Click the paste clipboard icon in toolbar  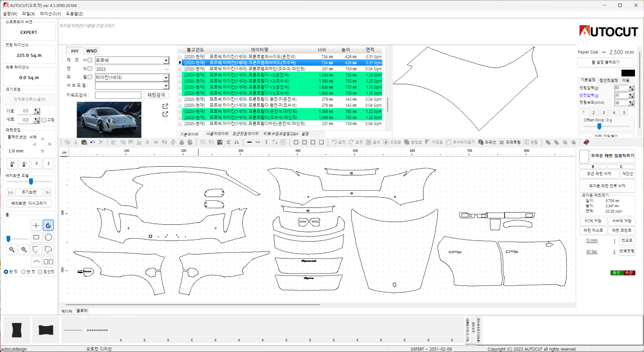84,142
